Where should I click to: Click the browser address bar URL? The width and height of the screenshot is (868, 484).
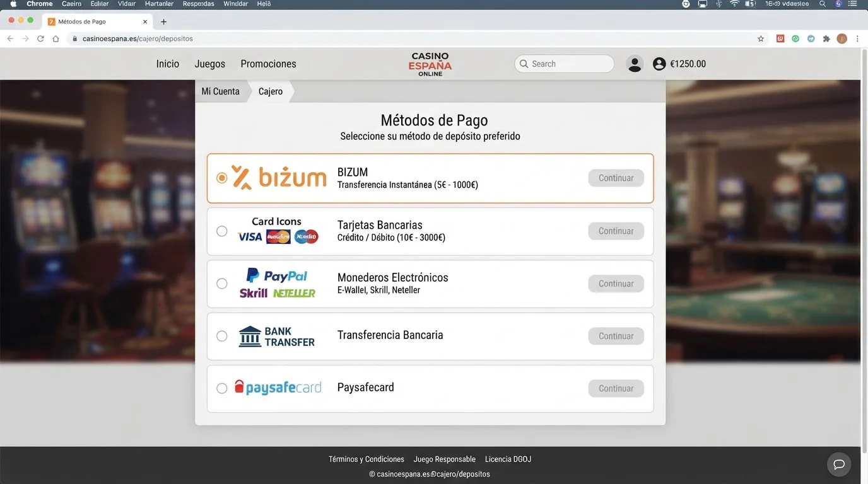click(x=138, y=38)
